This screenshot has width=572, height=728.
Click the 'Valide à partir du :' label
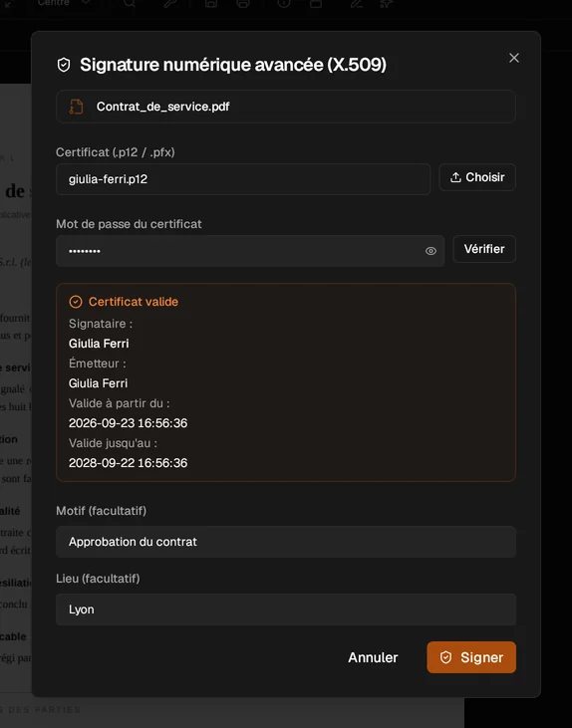[x=120, y=403]
